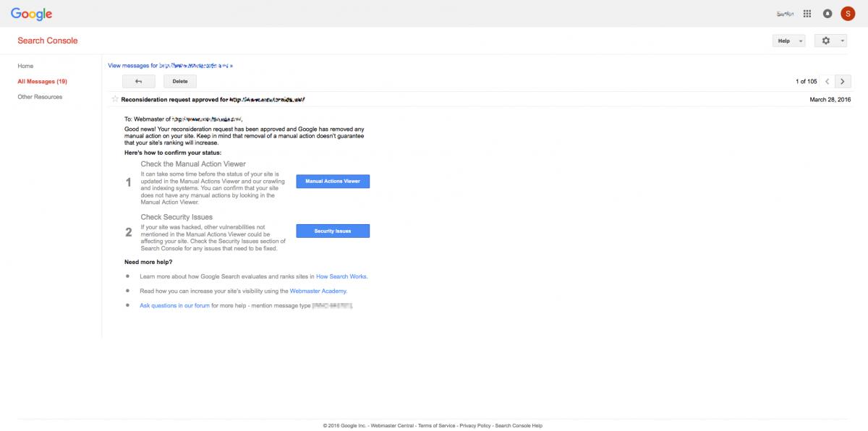868x431 pixels.
Task: Select All Messages (19) in sidebar
Action: click(x=42, y=81)
